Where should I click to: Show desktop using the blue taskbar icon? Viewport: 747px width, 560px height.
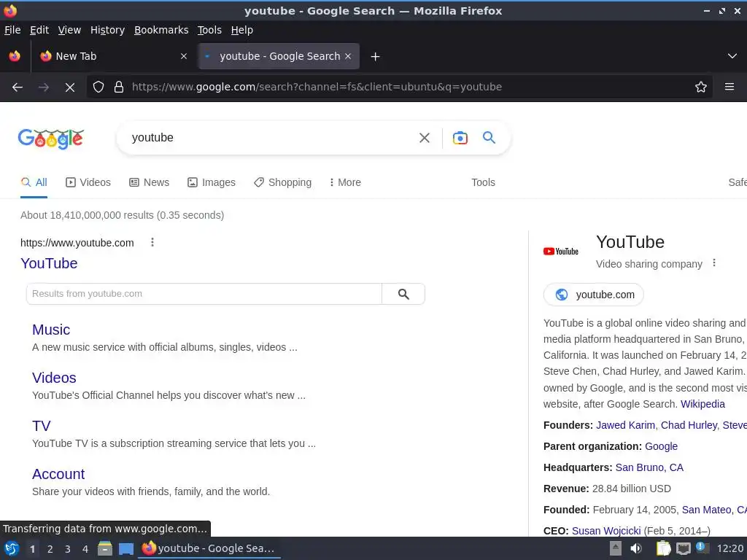pyautogui.click(x=126, y=549)
